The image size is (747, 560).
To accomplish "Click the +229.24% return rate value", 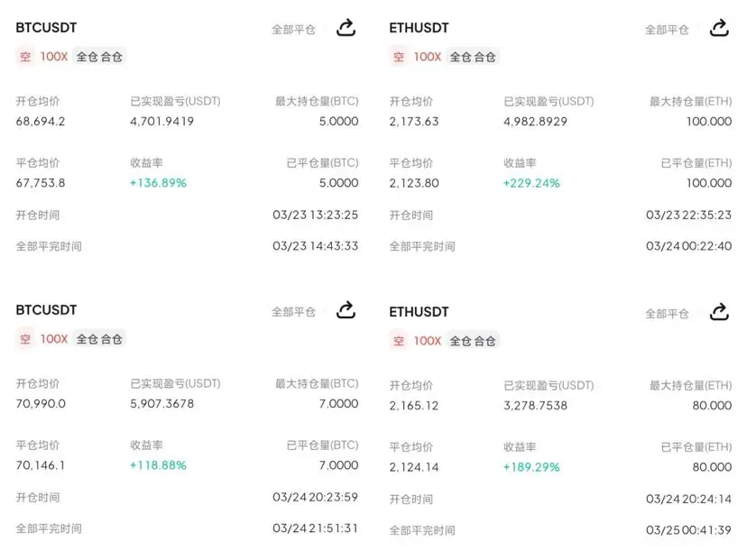I will tap(531, 183).
